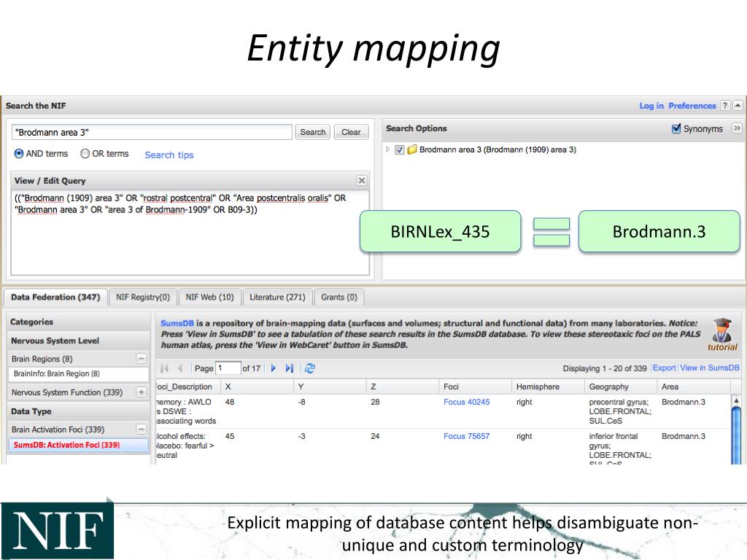Screen dimensions: 747x560
Task: Click the Brodmann.3 cell in Focus 40245 row
Action: [x=683, y=402]
